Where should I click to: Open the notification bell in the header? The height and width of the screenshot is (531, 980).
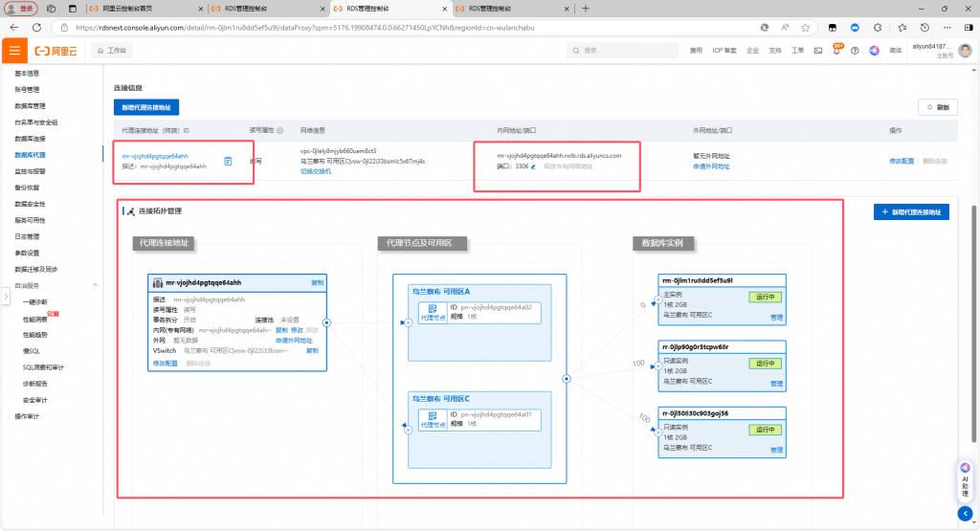[x=837, y=50]
